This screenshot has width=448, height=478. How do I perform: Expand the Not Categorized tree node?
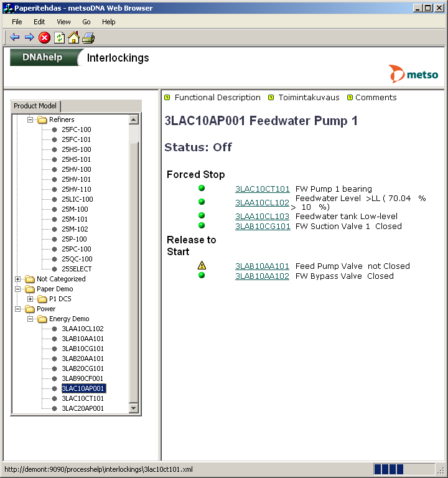pos(17,279)
